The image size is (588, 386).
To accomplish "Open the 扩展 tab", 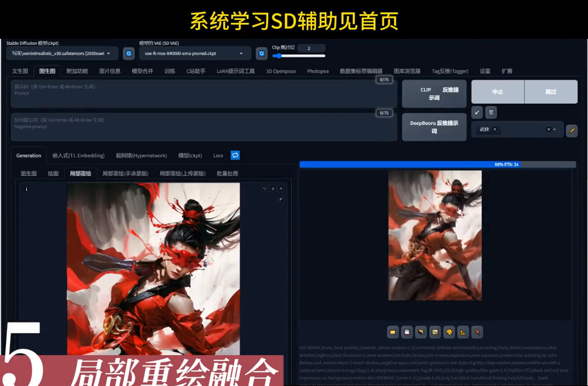I will pyautogui.click(x=507, y=71).
